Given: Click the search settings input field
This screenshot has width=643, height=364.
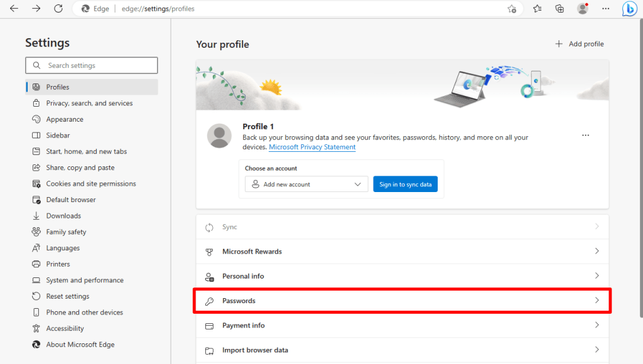Looking at the screenshot, I should (91, 65).
